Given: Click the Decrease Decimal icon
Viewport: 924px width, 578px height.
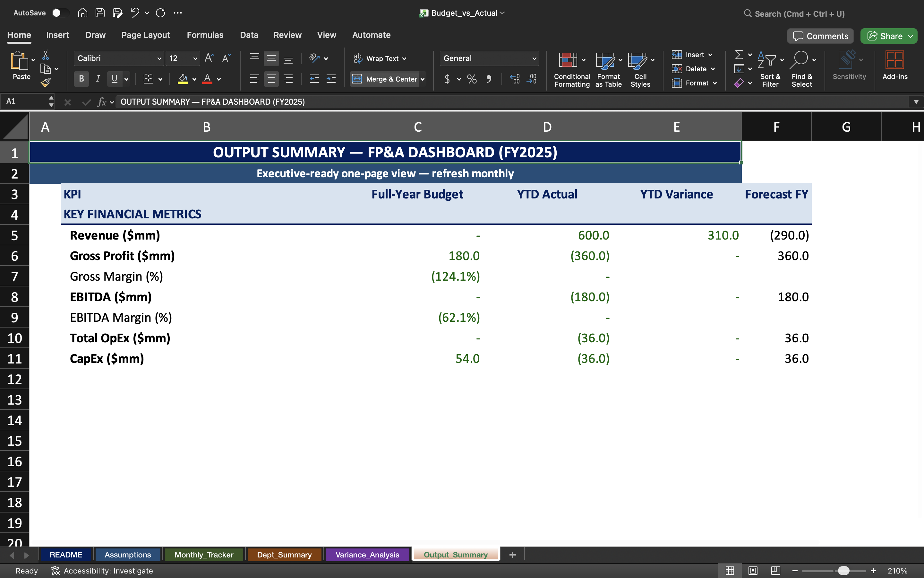Looking at the screenshot, I should (x=532, y=79).
